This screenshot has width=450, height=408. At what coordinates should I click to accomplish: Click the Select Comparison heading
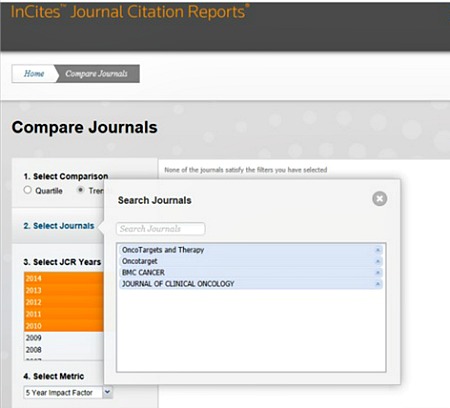[x=66, y=176]
